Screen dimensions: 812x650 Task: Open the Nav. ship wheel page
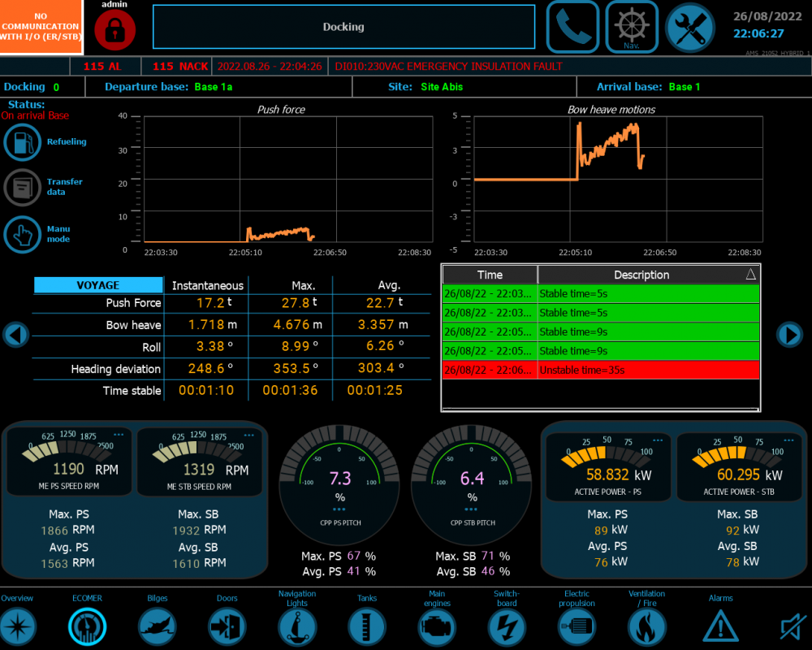(632, 27)
